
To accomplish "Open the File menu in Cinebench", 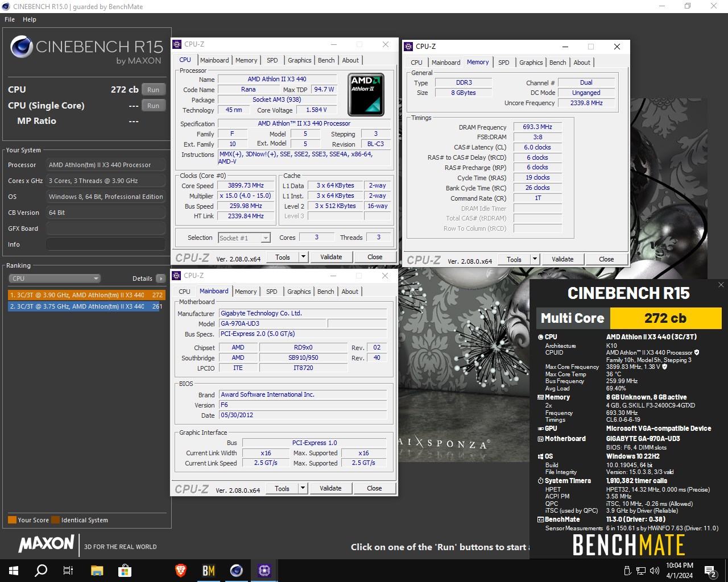I will (10, 19).
